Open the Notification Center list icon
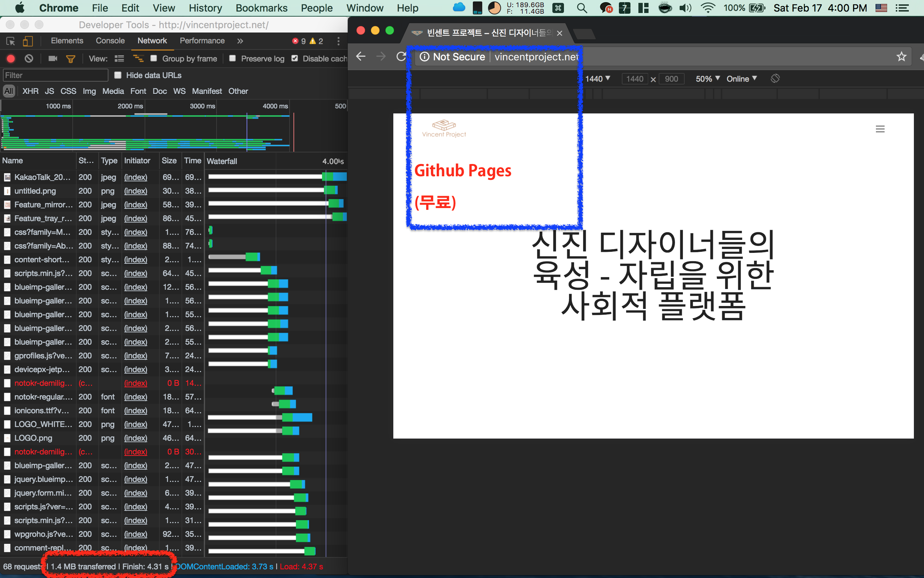The width and height of the screenshot is (924, 578). point(902,8)
